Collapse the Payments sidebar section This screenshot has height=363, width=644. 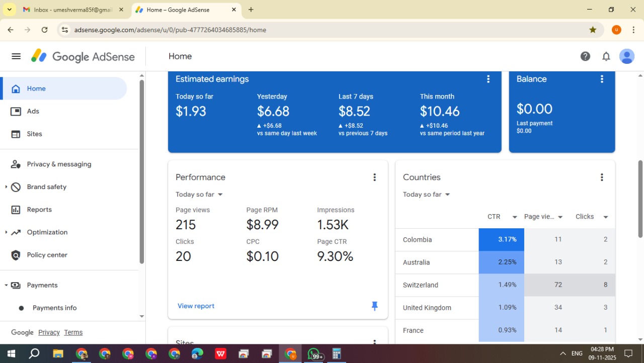(6, 285)
